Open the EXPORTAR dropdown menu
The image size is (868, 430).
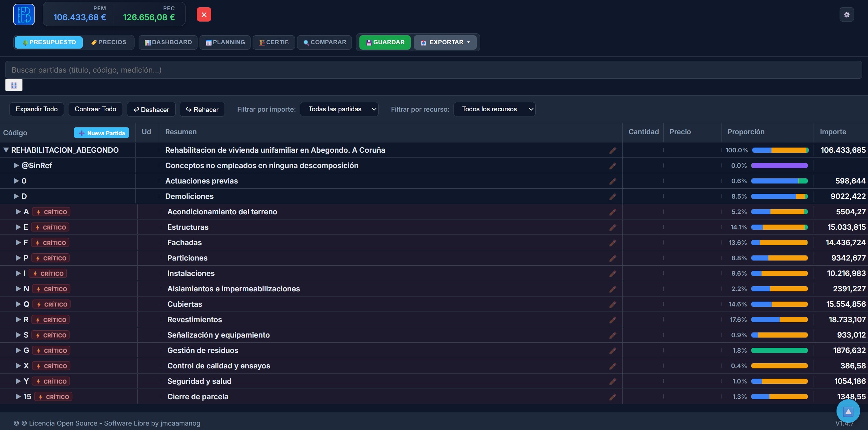point(445,42)
